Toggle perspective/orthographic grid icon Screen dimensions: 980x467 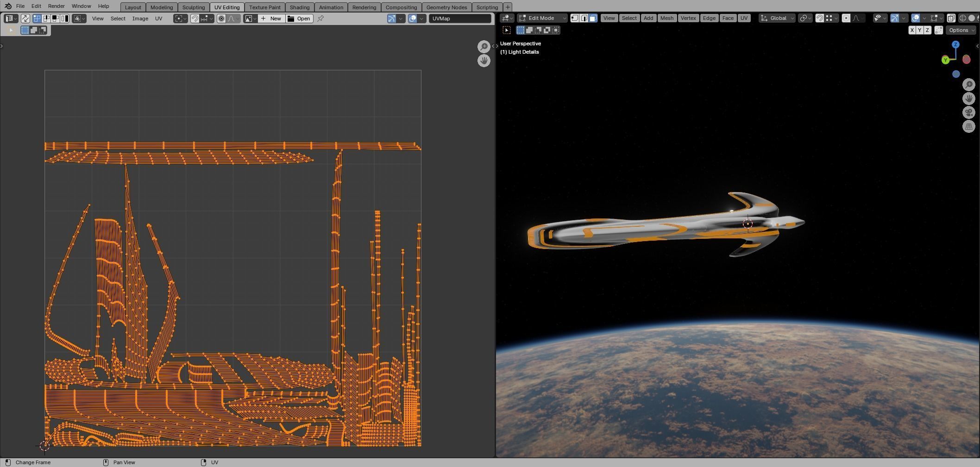click(969, 126)
